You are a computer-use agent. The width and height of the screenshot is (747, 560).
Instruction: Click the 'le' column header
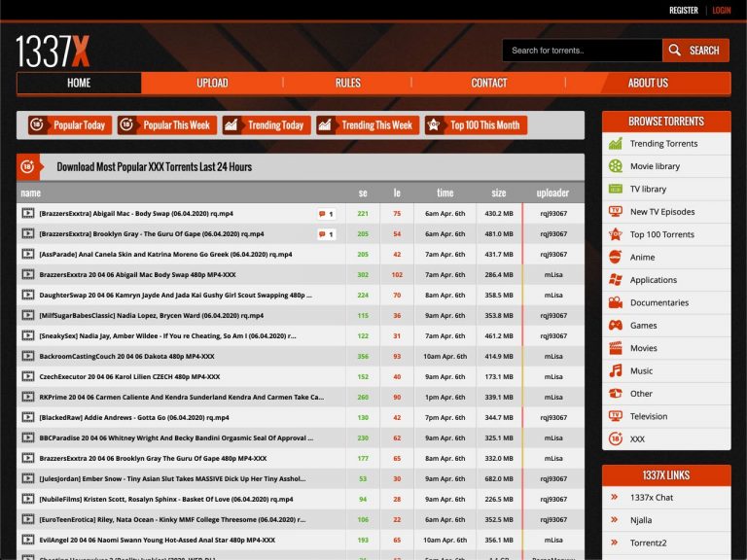point(397,192)
